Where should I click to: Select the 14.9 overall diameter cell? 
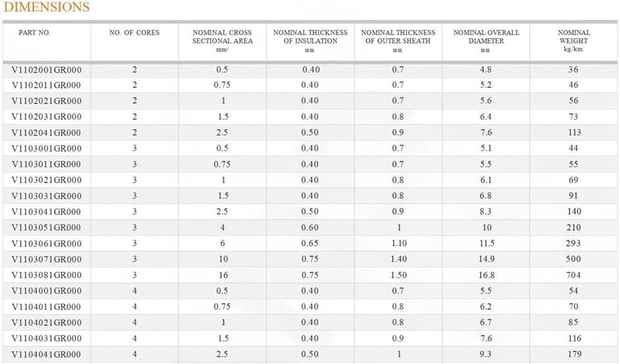[486, 259]
